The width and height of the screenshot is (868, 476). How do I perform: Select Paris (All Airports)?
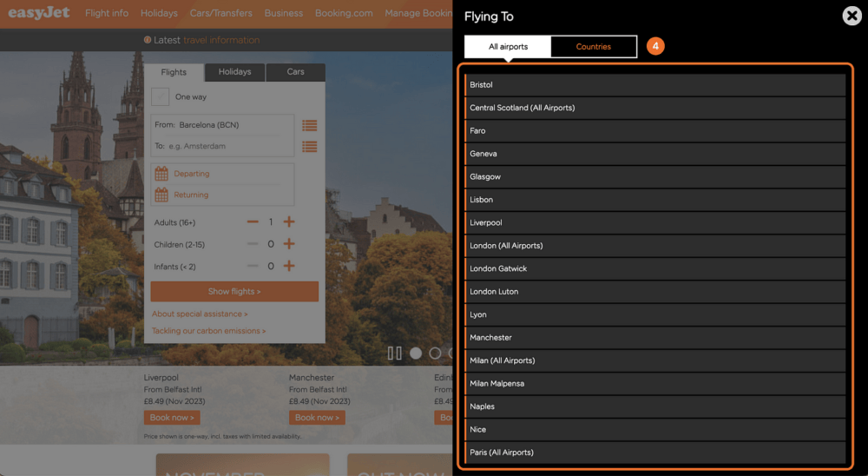pyautogui.click(x=655, y=453)
